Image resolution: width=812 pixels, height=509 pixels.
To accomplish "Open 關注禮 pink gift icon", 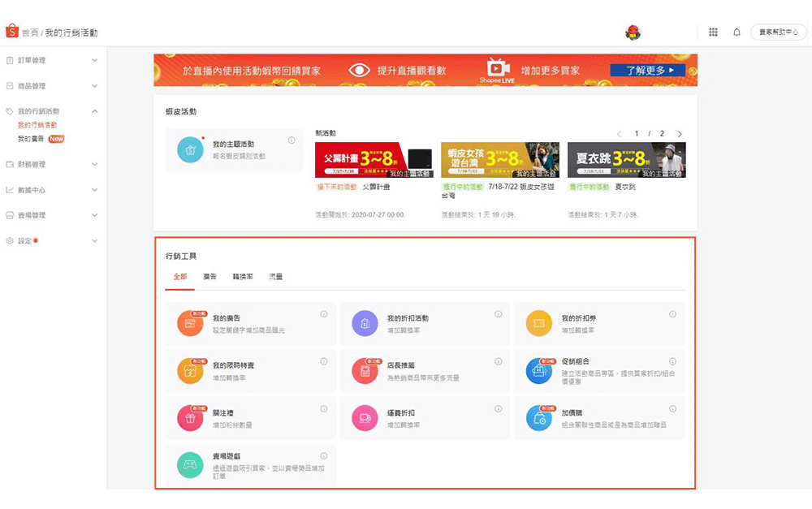I will tap(190, 418).
